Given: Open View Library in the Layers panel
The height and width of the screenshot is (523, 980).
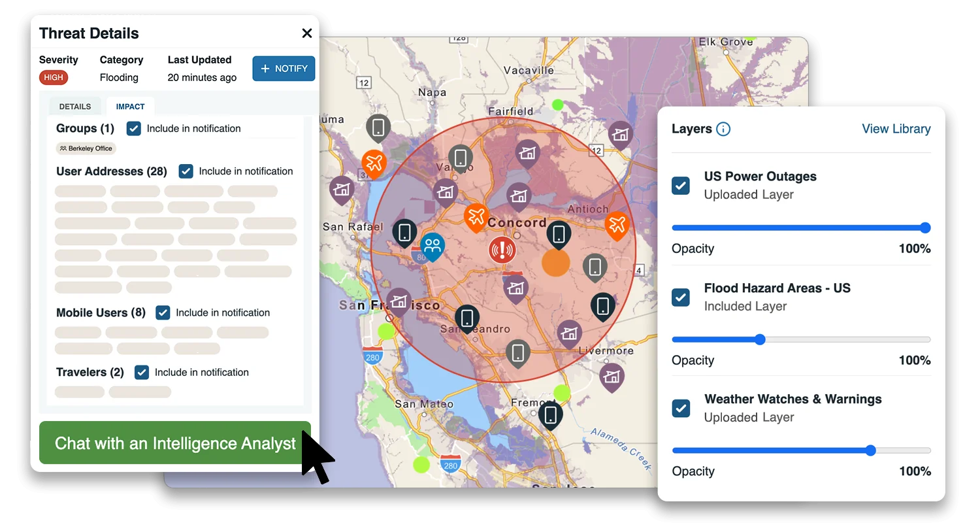Looking at the screenshot, I should click(x=896, y=129).
